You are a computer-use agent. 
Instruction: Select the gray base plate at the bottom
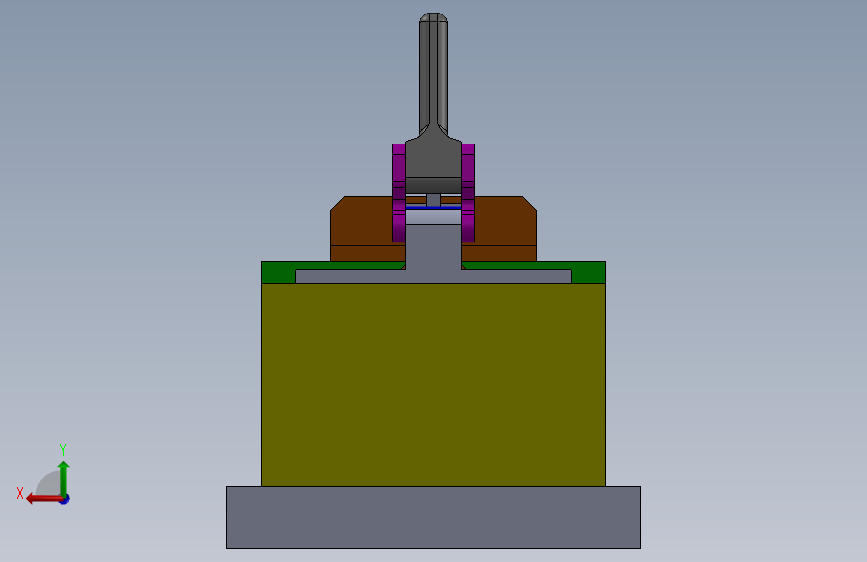coord(434,517)
